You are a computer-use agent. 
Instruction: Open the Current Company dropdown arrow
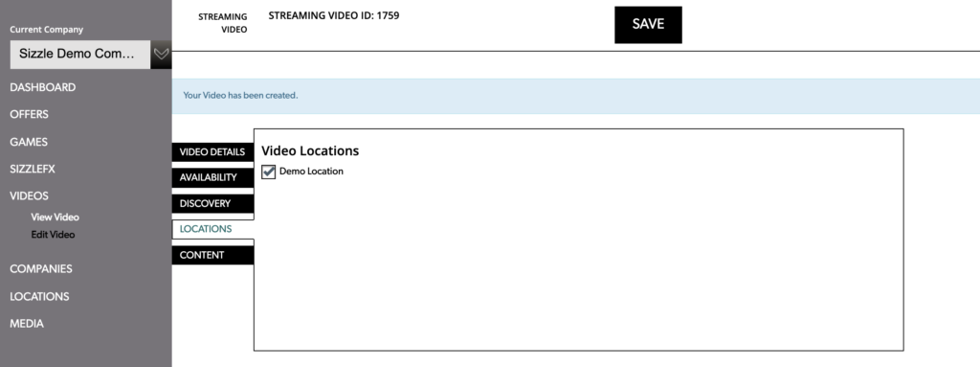pyautogui.click(x=161, y=55)
